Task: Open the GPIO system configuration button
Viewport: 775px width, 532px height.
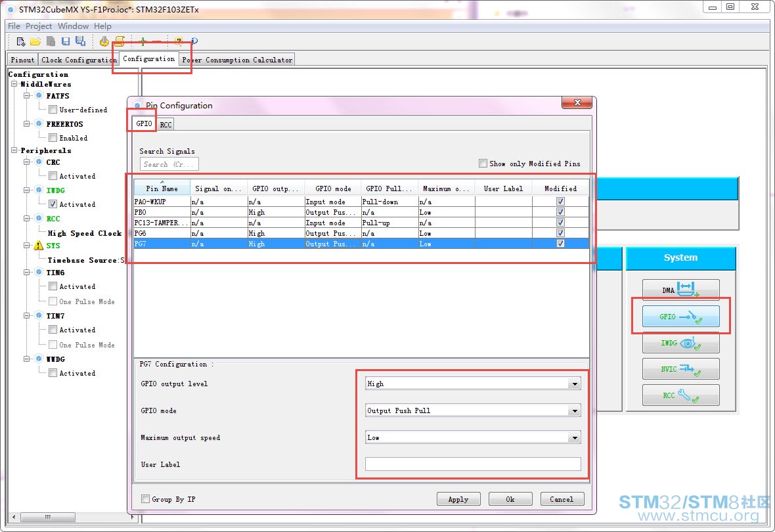Action: pos(680,317)
